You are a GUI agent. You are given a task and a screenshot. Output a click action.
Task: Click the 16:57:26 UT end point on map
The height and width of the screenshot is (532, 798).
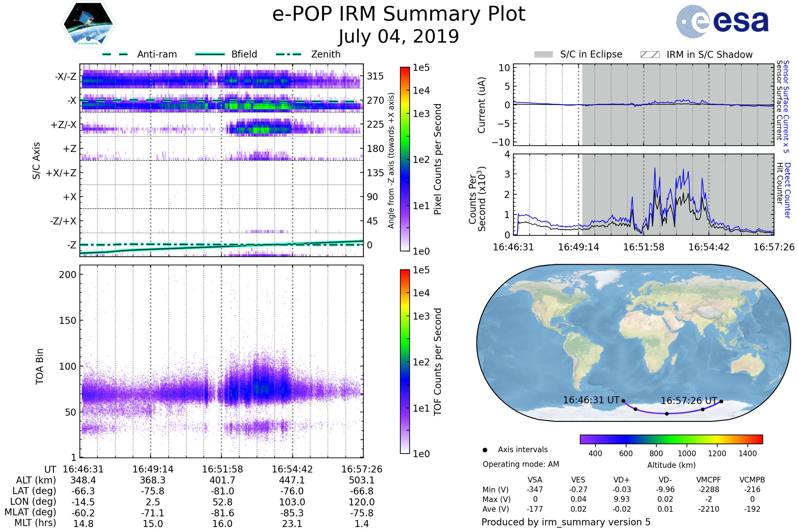click(x=721, y=401)
